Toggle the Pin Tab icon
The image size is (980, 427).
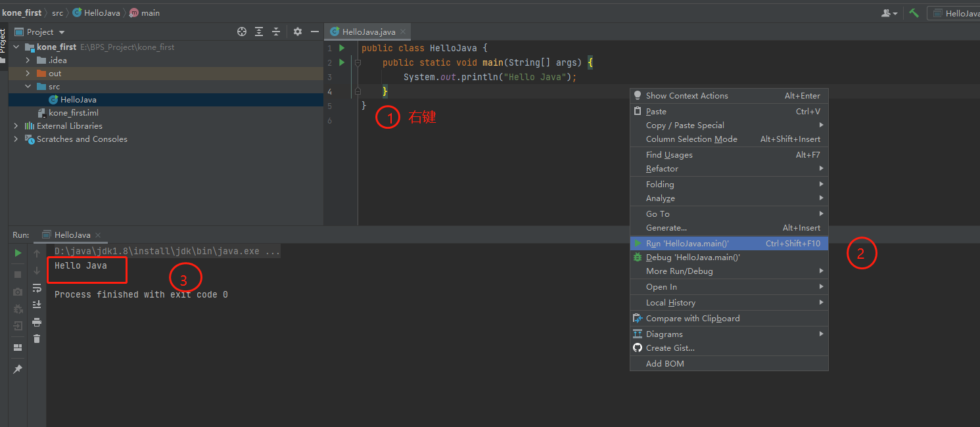[x=18, y=370]
